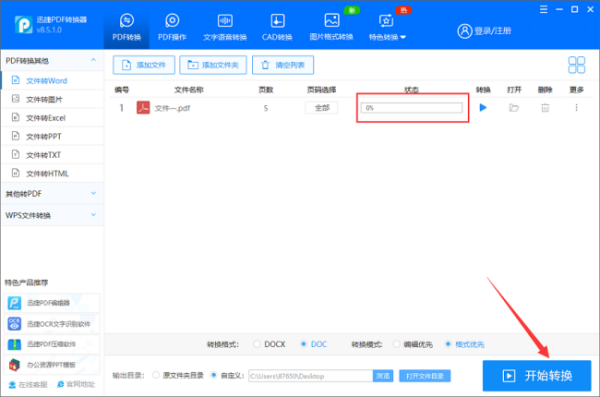Select 自定义 output directory option
This screenshot has width=600, height=397.
[214, 375]
